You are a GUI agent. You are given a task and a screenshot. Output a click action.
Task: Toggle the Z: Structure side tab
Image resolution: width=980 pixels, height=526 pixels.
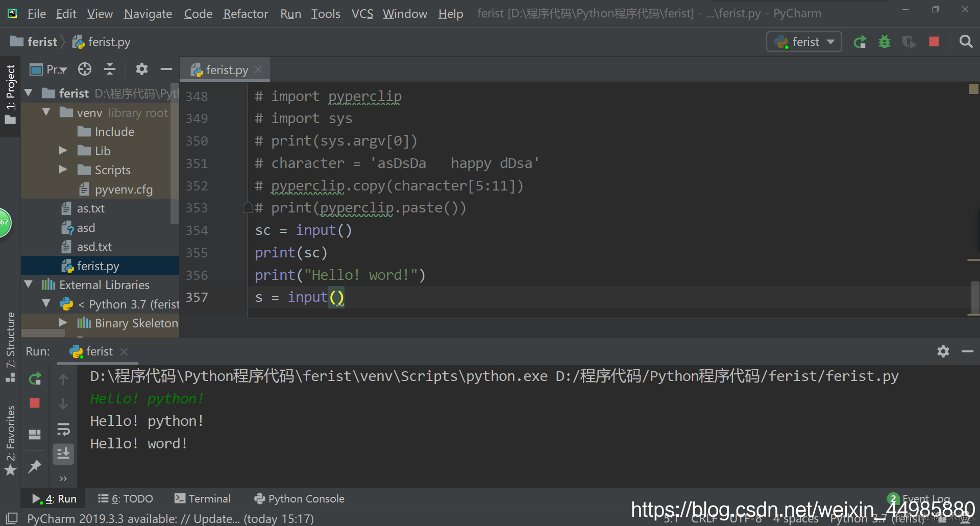click(x=10, y=348)
